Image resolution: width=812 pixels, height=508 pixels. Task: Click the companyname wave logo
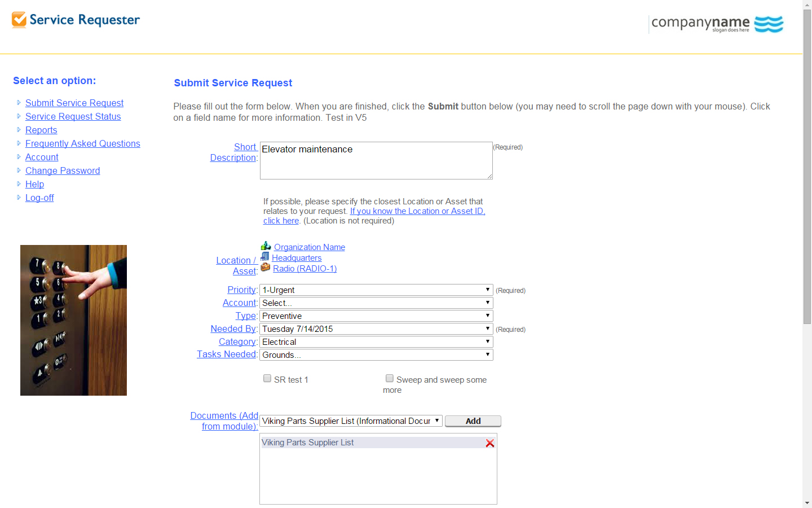(769, 24)
